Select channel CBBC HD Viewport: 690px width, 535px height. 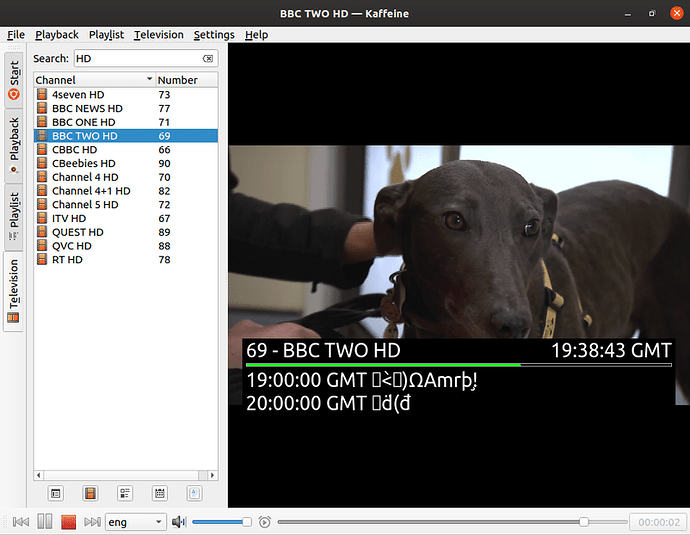[x=126, y=150]
